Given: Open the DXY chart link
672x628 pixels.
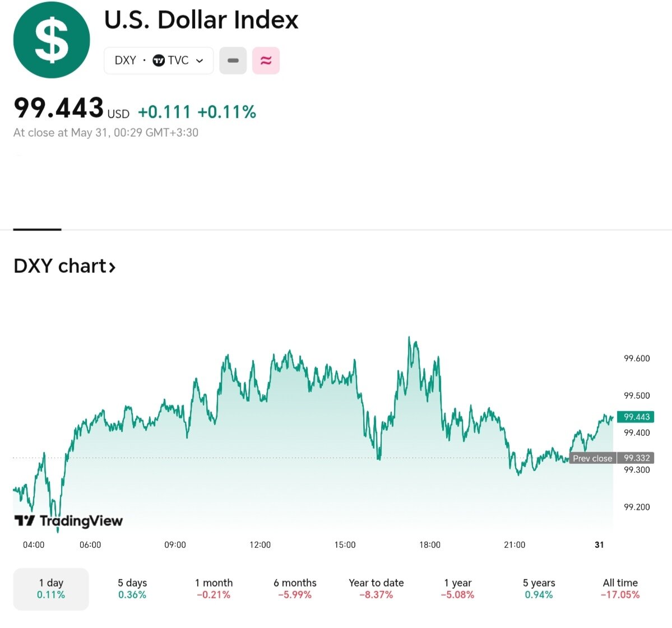Looking at the screenshot, I should coord(64,266).
